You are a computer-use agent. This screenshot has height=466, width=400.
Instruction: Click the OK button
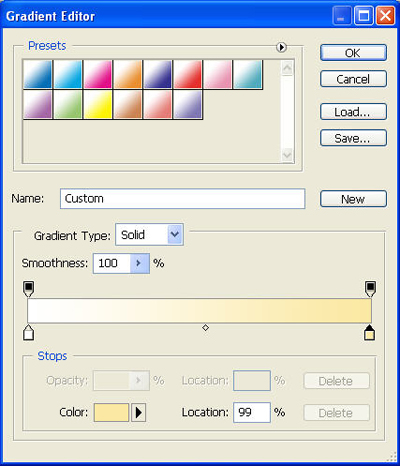[353, 53]
